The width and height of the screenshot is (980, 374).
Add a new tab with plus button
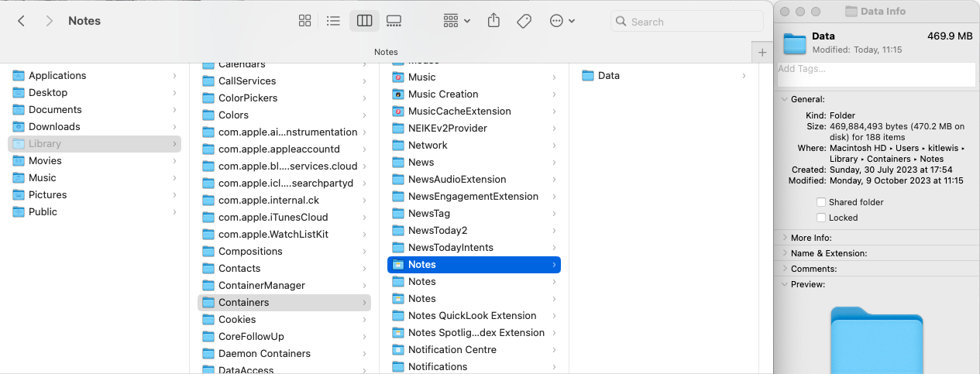(762, 53)
